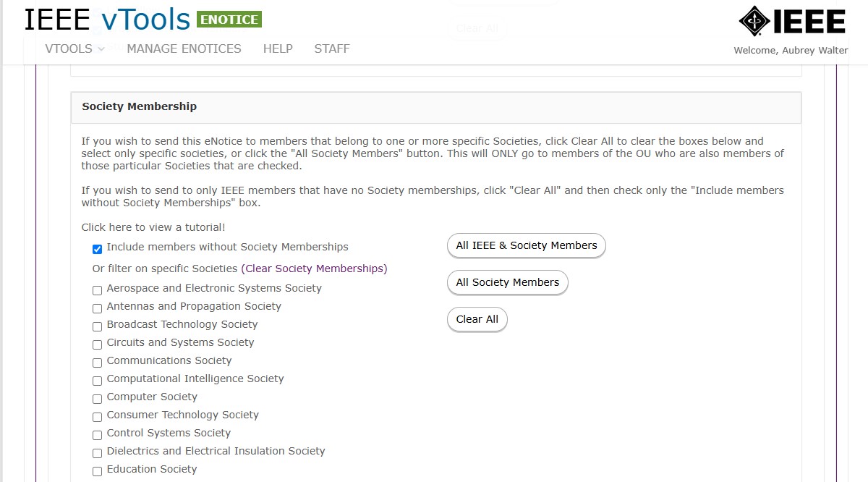Click the Clear Society Memberships link
The width and height of the screenshot is (868, 482).
coord(314,269)
